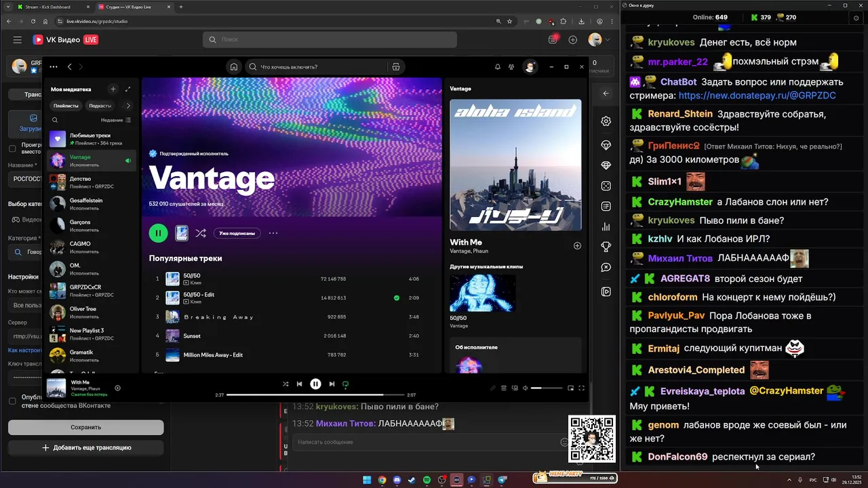868x488 pixels.
Task: Open Spotify friends activity icon
Action: 511,67
